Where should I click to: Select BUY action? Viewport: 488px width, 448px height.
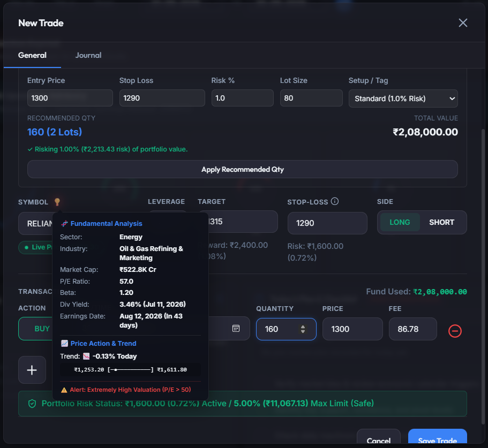tap(36, 329)
